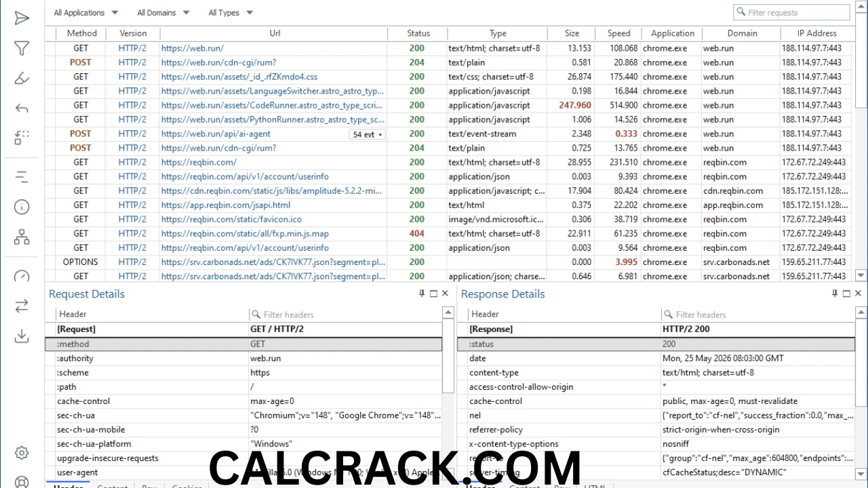868x488 pixels.
Task: Click the 247.960 size value
Action: 575,106
